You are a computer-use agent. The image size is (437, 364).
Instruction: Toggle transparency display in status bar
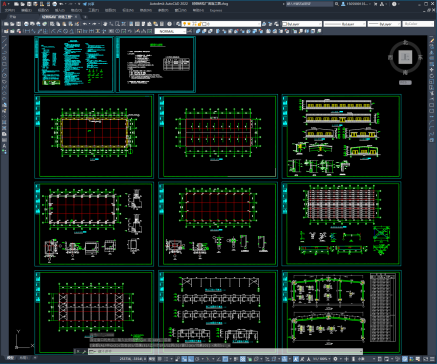pos(243,360)
